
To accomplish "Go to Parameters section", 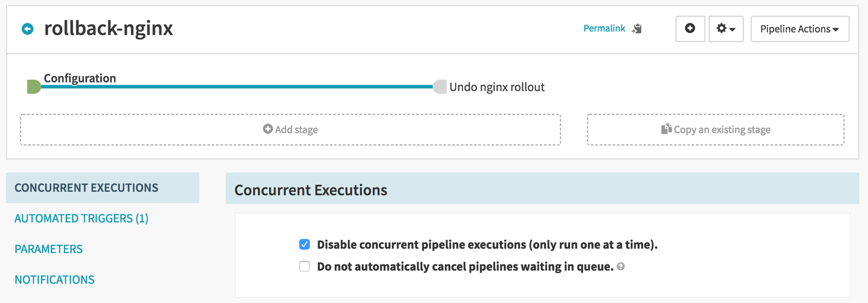I will click(x=49, y=249).
